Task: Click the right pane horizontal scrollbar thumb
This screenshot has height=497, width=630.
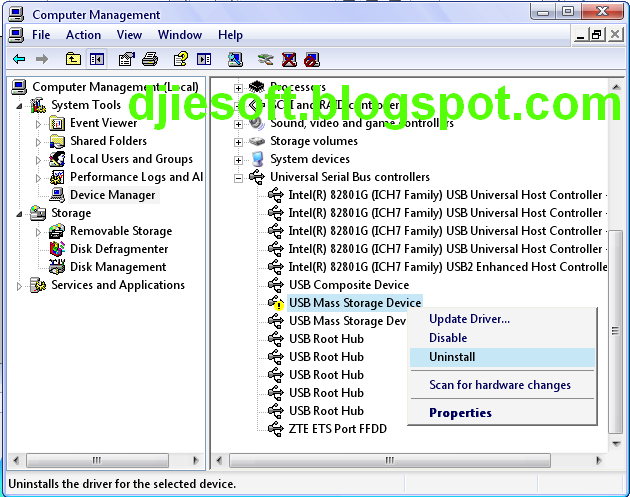Action: pyautogui.click(x=390, y=460)
